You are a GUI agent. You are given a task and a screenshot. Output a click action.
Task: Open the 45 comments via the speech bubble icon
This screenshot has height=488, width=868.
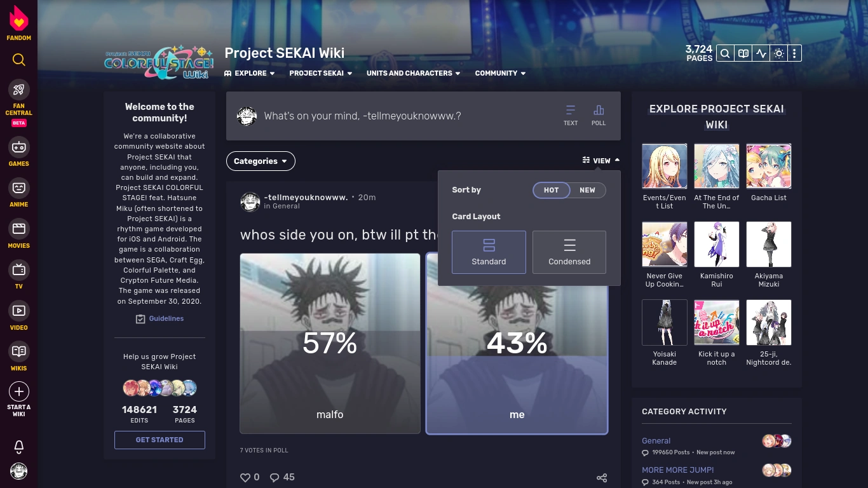(x=275, y=477)
